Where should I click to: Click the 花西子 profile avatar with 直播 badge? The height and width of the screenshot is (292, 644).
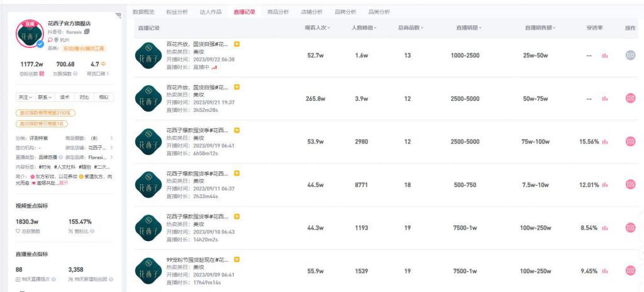30,34
